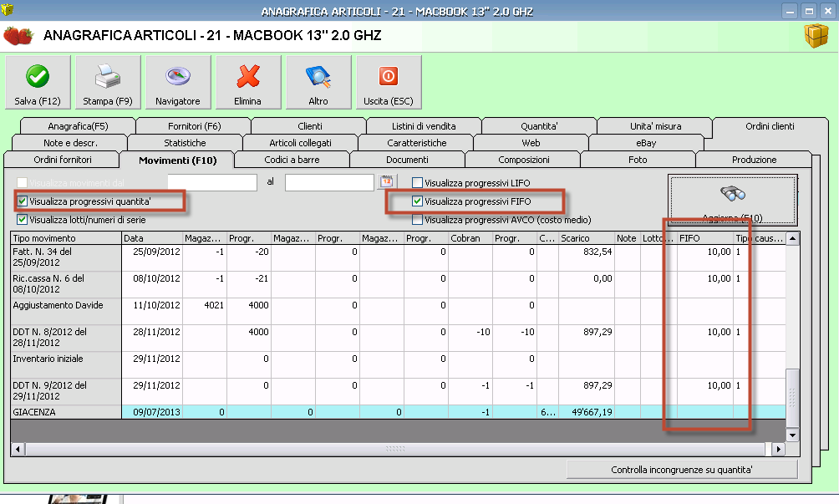Click the horizontal scroll right arrow
The image size is (839, 504).
pyautogui.click(x=779, y=450)
